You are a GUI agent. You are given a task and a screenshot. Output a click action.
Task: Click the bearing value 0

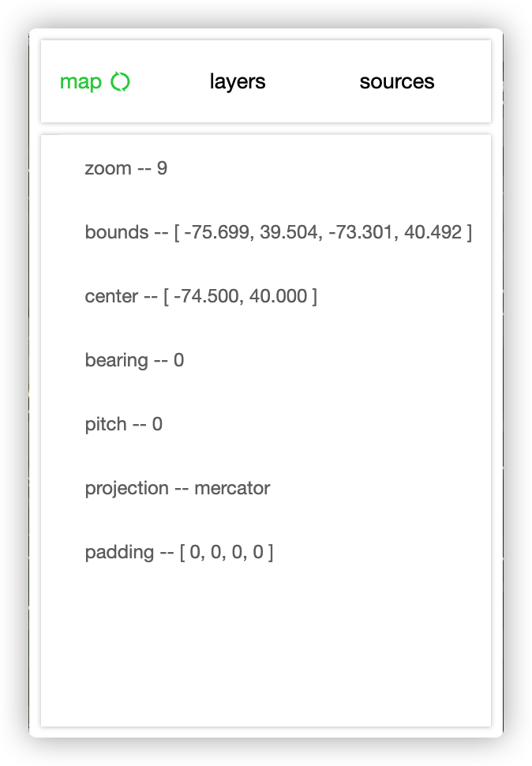pyautogui.click(x=178, y=361)
